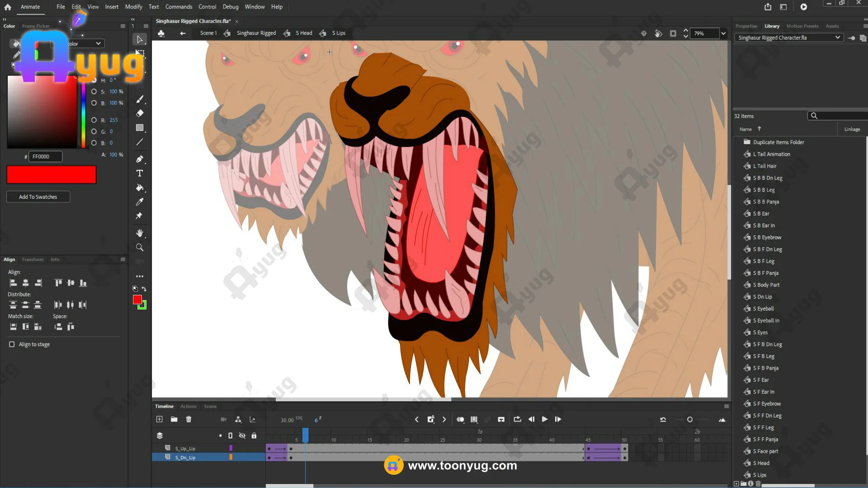The image size is (868, 488).
Task: Select the Zoom magnifier tool
Action: tap(140, 248)
